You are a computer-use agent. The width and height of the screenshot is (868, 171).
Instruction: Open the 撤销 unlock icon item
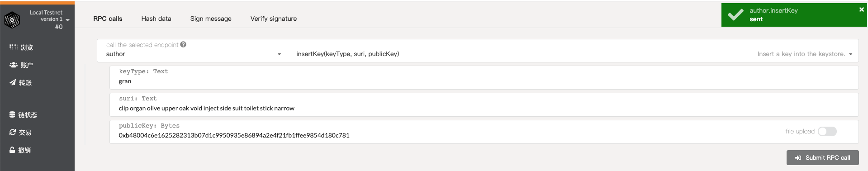pos(12,150)
